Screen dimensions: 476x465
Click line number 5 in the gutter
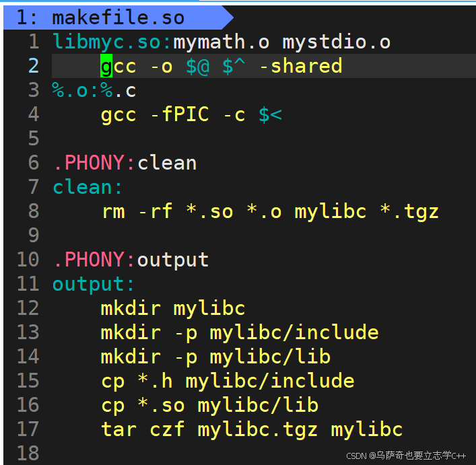(x=34, y=139)
